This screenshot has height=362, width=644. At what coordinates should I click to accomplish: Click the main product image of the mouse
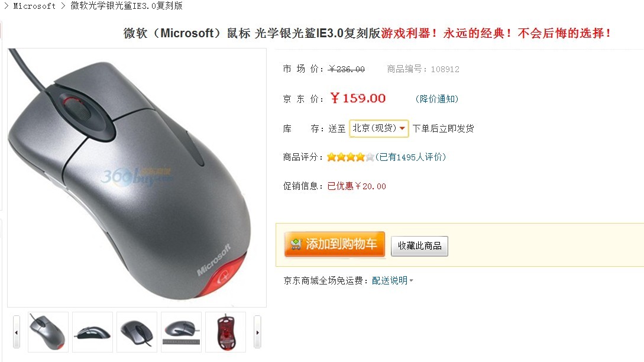137,177
